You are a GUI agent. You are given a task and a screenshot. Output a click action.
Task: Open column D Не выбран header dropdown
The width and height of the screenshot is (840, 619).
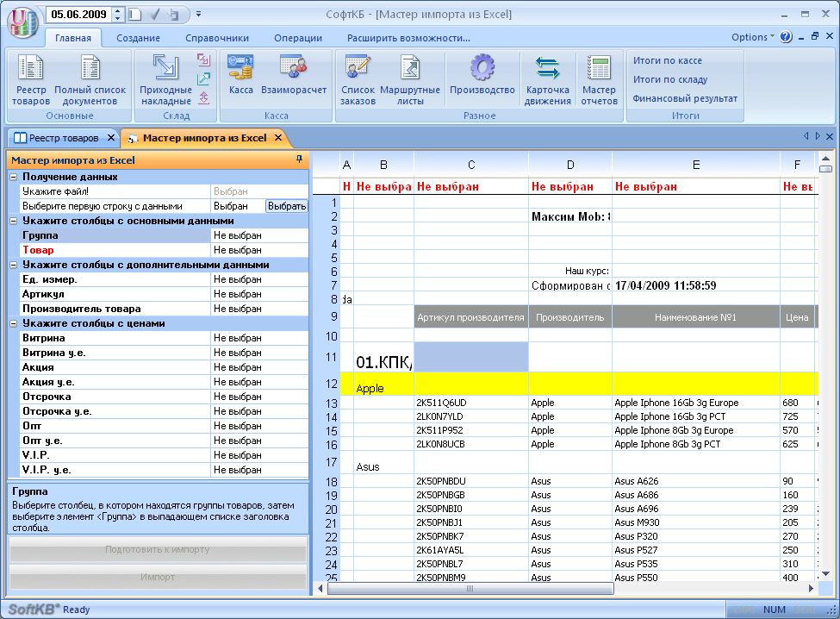tap(570, 186)
